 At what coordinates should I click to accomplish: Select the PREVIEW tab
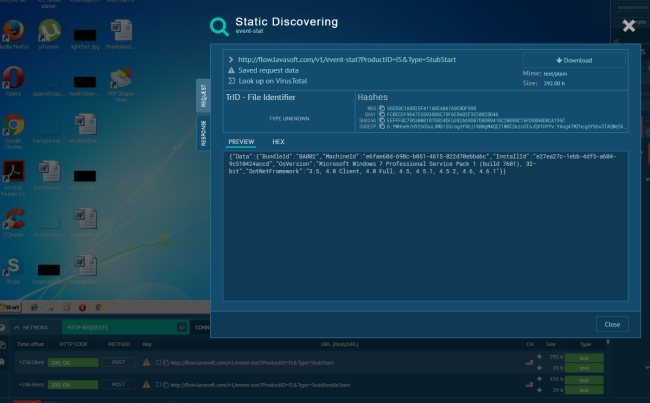pyautogui.click(x=241, y=142)
